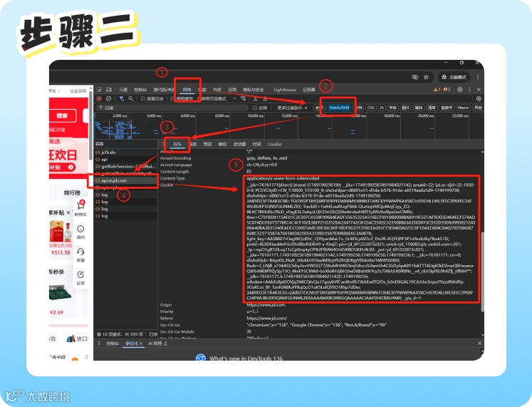Viewport: 532px width, 407px height.
Task: Open drawer three-dot menu beside 控制台
Action: point(99,344)
